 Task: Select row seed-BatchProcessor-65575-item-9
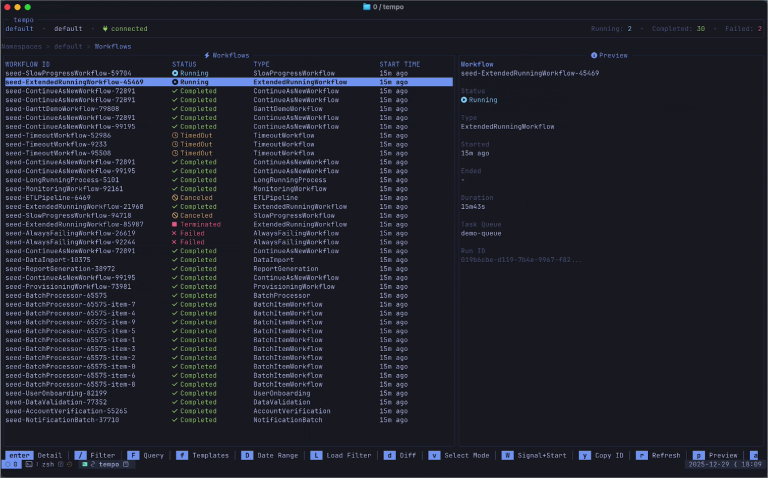[x=229, y=322]
